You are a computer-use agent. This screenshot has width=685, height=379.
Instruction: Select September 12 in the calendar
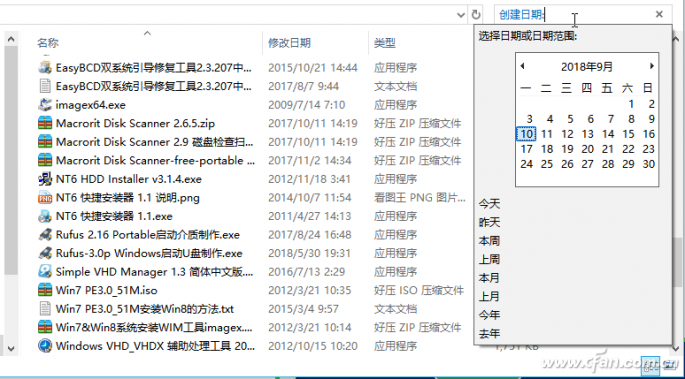(567, 134)
